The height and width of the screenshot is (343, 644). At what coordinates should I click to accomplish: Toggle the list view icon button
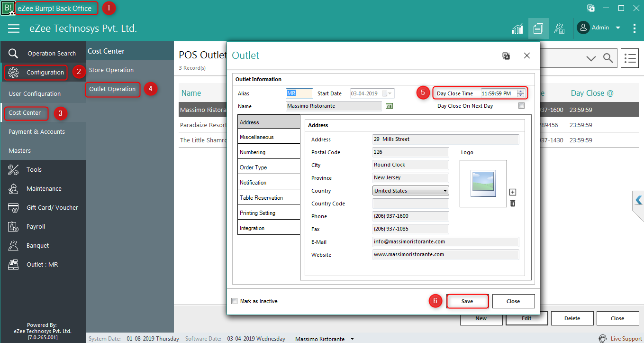630,58
